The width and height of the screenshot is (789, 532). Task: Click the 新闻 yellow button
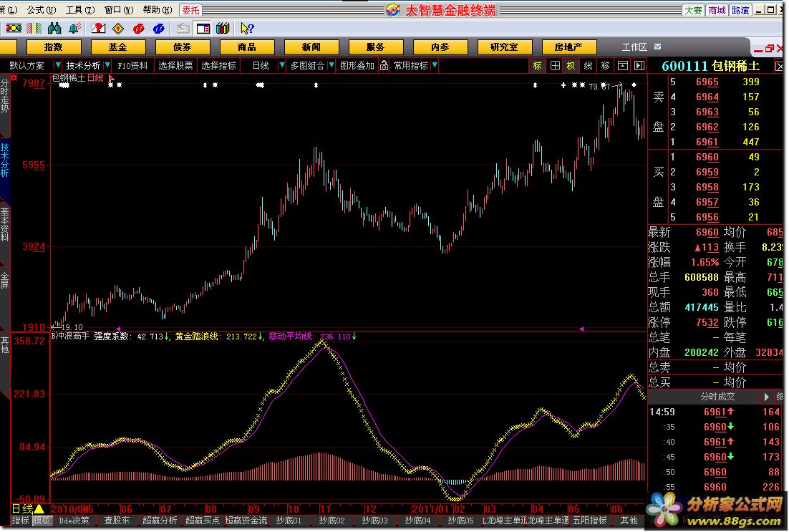pyautogui.click(x=311, y=47)
